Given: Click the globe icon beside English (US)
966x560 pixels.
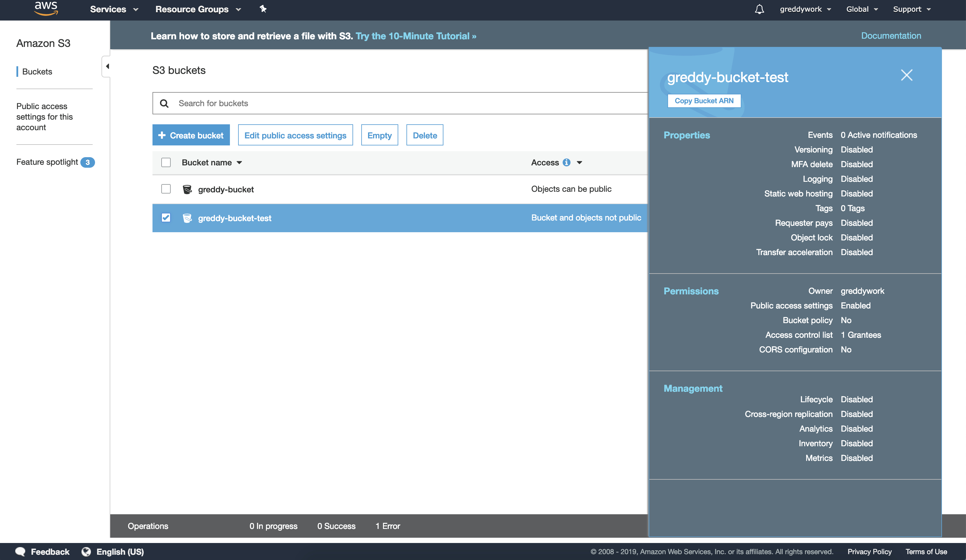Looking at the screenshot, I should pyautogui.click(x=86, y=551).
